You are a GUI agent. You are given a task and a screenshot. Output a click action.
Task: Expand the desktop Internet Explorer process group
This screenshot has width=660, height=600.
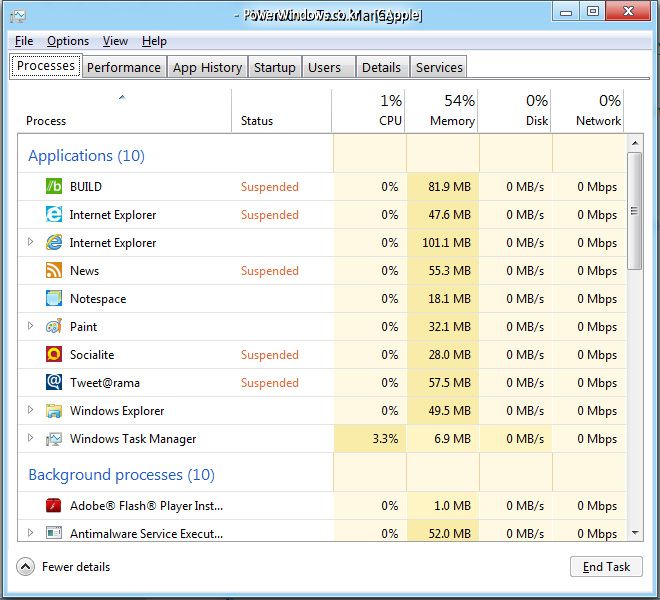click(30, 242)
